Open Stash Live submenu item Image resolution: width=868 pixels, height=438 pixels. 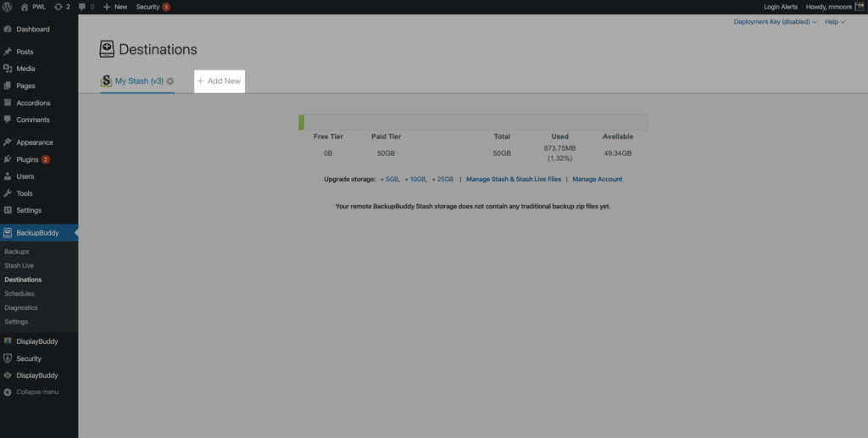19,265
